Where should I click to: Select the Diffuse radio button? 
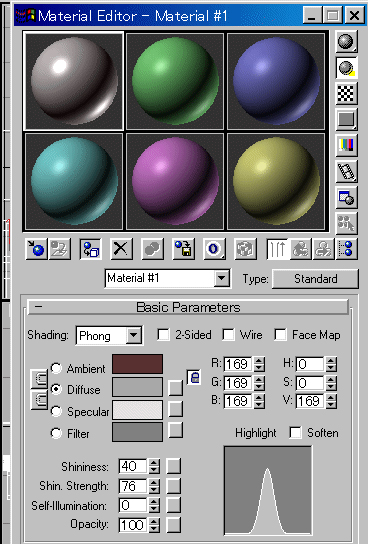coord(56,389)
